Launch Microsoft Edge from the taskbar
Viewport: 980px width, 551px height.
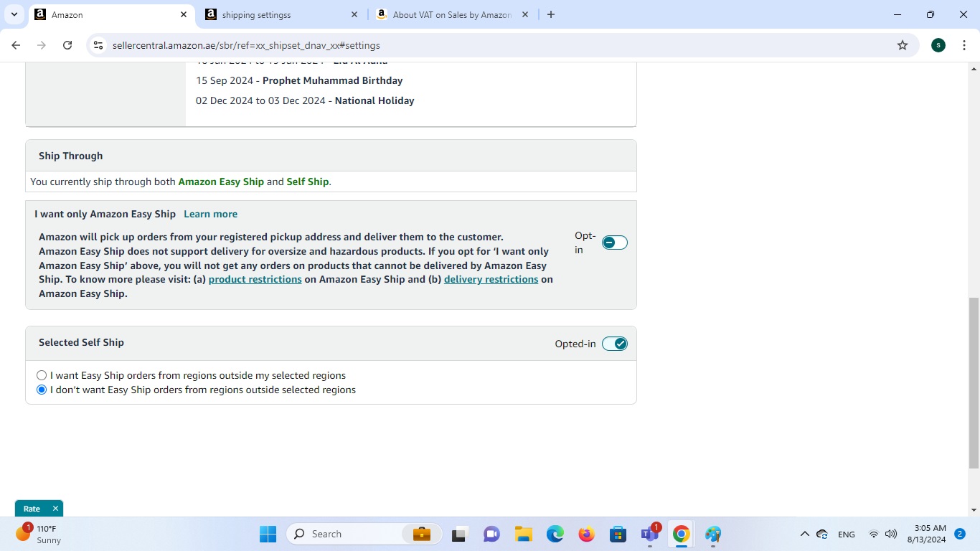[x=555, y=534]
